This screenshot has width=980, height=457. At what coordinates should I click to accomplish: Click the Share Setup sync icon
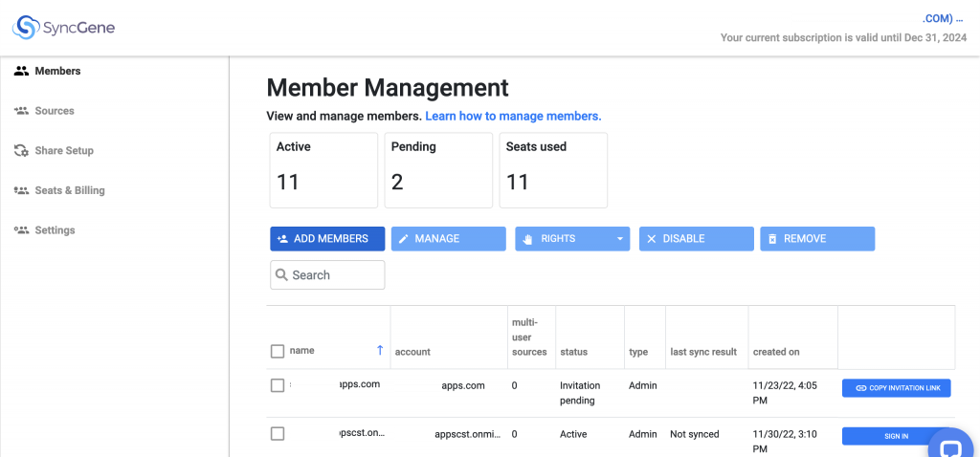pyautogui.click(x=21, y=151)
